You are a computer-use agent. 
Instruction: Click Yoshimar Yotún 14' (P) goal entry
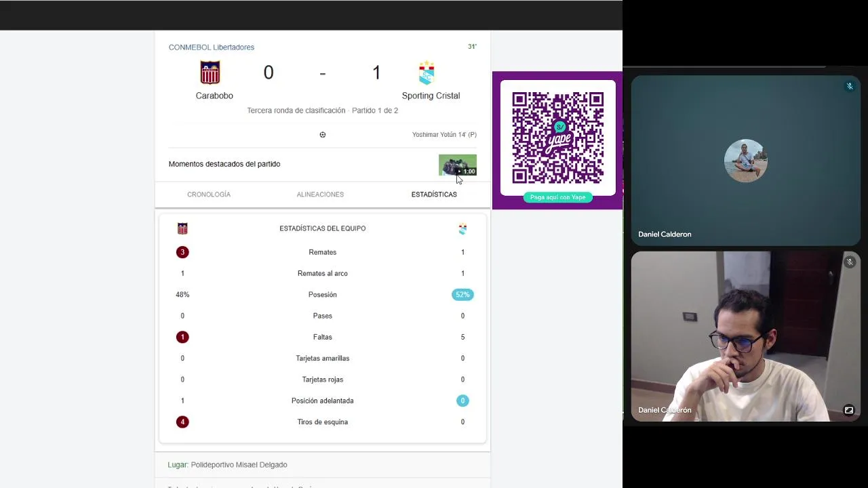pos(444,135)
